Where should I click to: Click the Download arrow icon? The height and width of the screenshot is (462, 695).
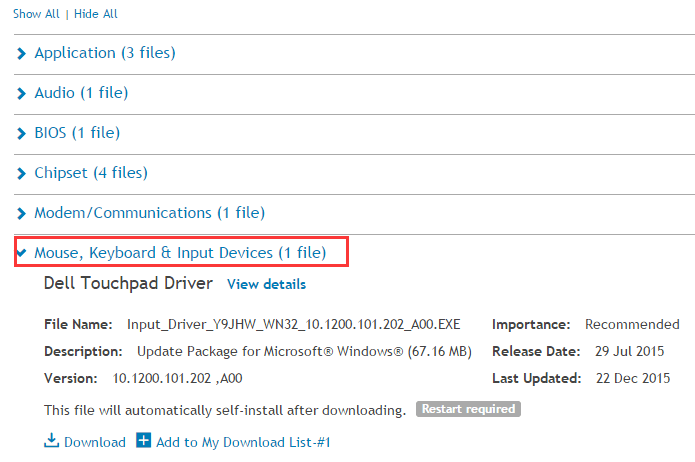click(x=51, y=440)
